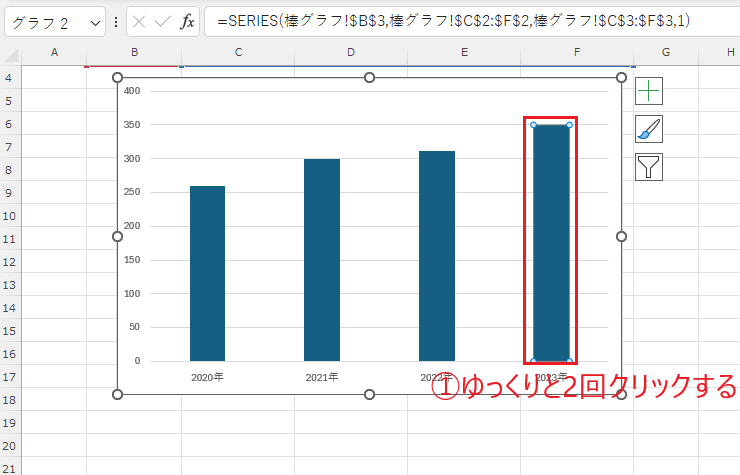
Task: Select column C header
Action: [x=238, y=52]
